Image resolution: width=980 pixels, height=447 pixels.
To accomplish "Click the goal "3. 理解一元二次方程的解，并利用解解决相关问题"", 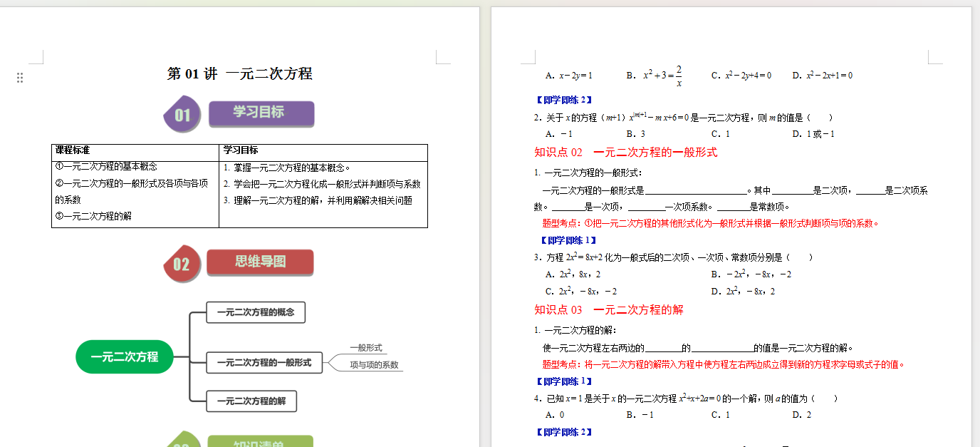I will (318, 200).
